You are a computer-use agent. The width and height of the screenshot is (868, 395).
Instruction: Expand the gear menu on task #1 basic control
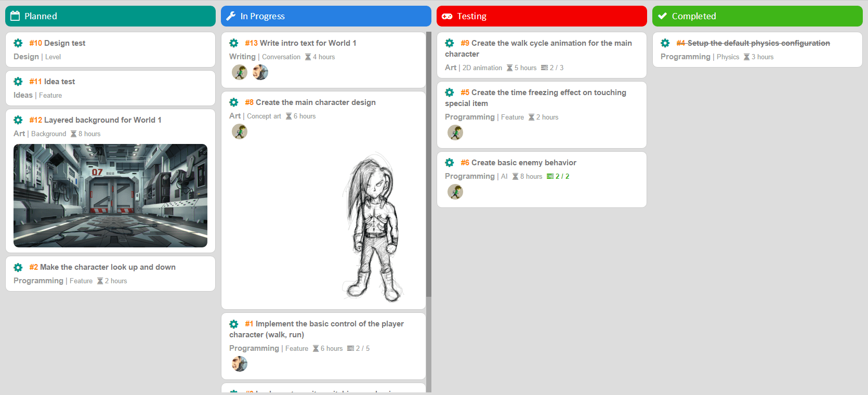click(x=234, y=324)
